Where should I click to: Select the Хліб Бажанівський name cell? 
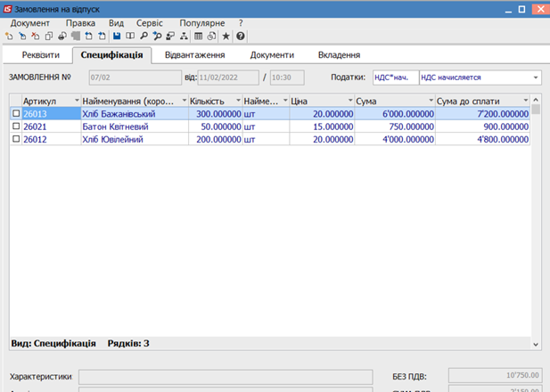tap(135, 114)
